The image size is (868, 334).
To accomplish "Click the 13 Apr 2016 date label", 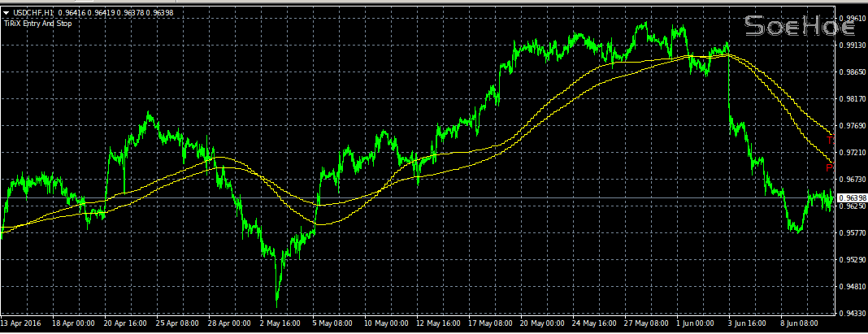I will (x=23, y=323).
